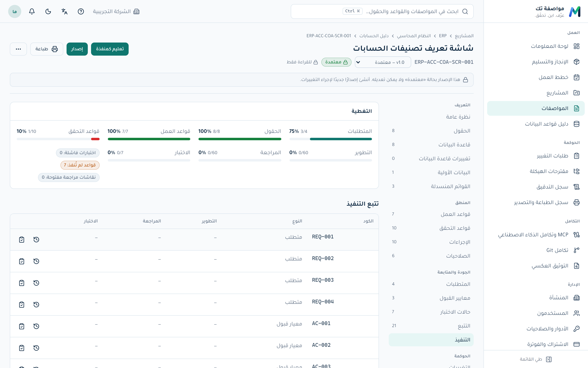Viewport: 588px width, 368px height.
Task: Open الأدوار والصلاحيات in sidebar
Action: 536,329
